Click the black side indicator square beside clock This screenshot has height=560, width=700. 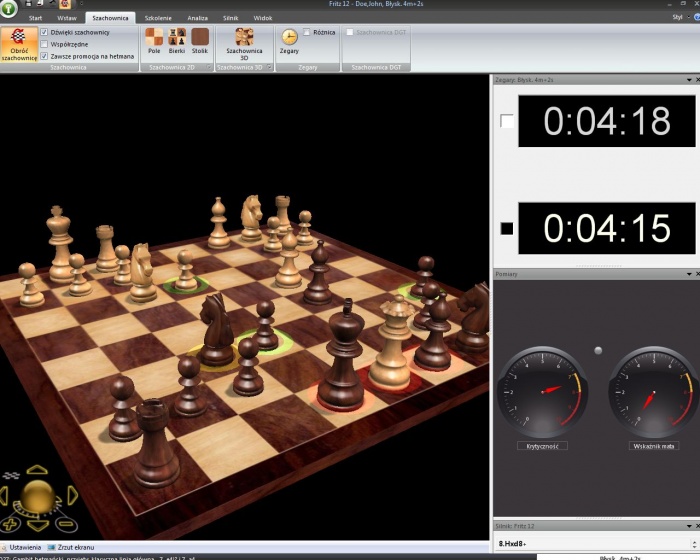[x=507, y=228]
